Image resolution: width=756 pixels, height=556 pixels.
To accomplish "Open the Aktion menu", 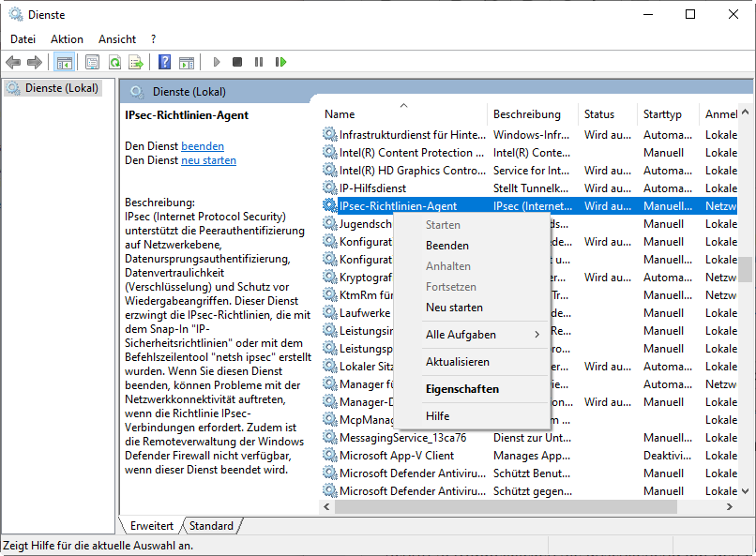I will click(67, 39).
